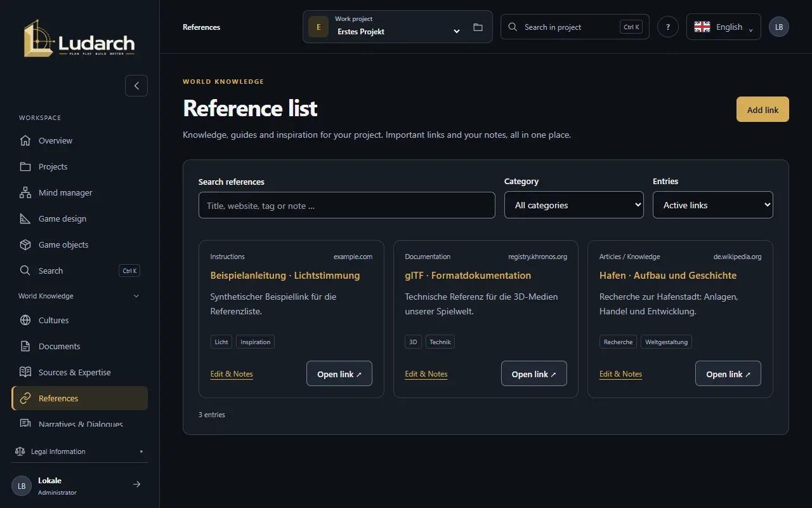Click the Licht tag
This screenshot has height=508, width=812.
tap(221, 342)
